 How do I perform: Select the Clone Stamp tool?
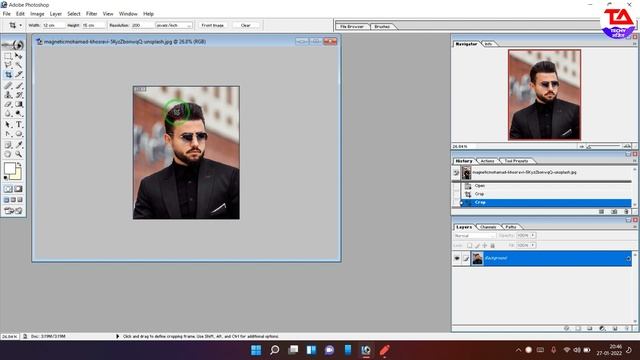(8, 95)
